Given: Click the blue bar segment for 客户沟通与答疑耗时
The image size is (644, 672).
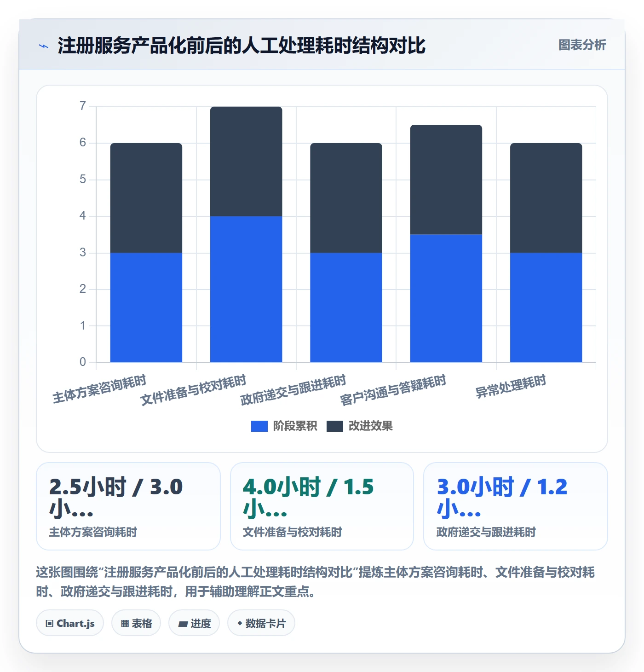Looking at the screenshot, I should click(x=446, y=298).
